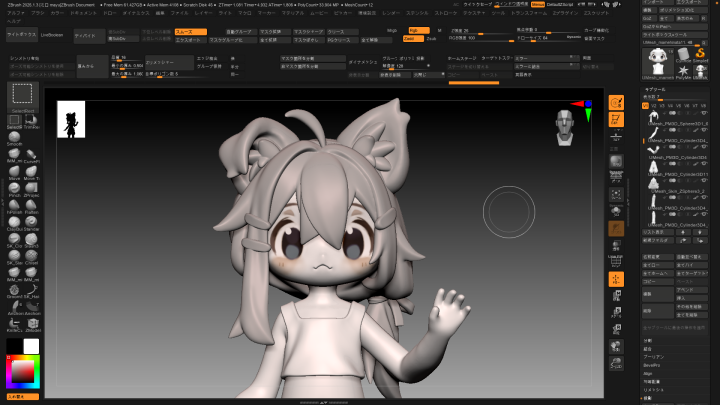
Task: Toggle the Zsub button
Action: click(432, 39)
